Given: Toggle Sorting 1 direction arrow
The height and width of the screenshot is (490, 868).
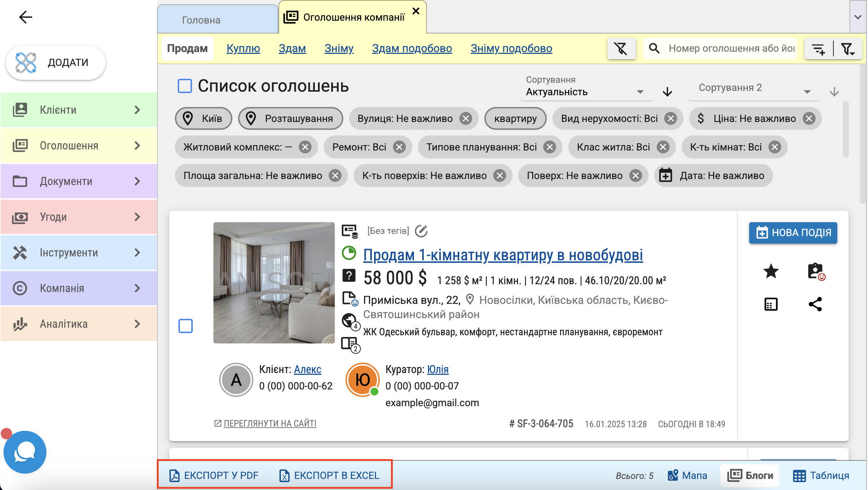Looking at the screenshot, I should pos(667,92).
